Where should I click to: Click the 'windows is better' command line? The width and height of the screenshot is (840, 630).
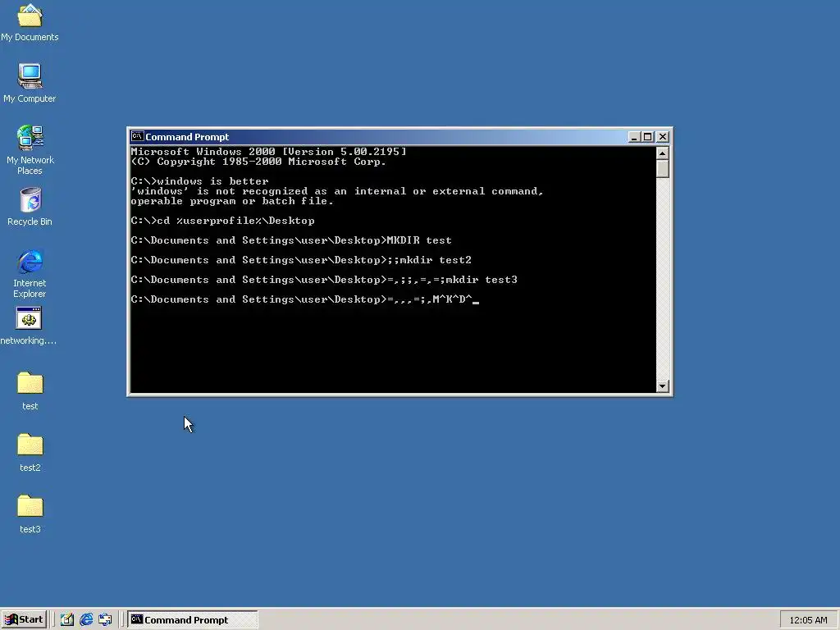coord(200,181)
